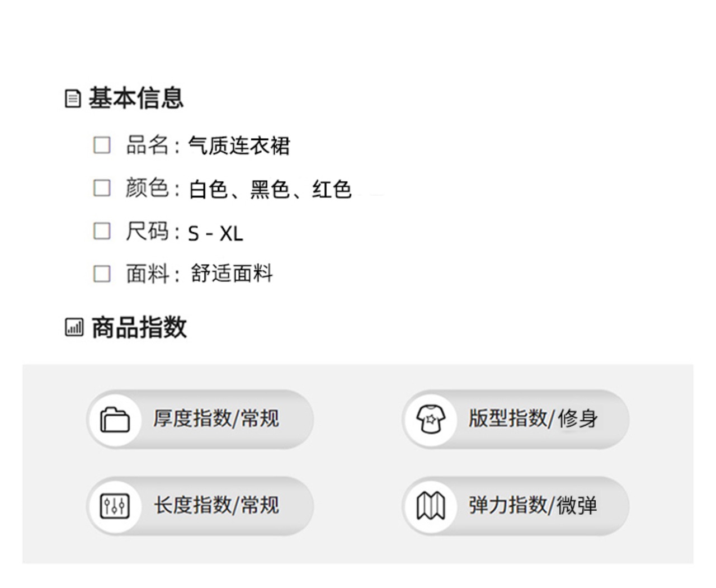This screenshot has height=588, width=716.
Task: Tick the checkbox next to 颜色
Action: [x=102, y=188]
